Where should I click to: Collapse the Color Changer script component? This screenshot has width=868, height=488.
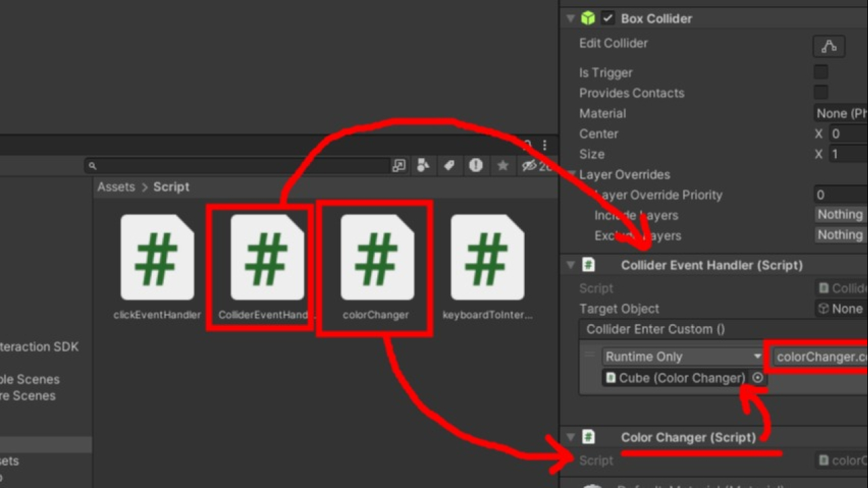[570, 437]
